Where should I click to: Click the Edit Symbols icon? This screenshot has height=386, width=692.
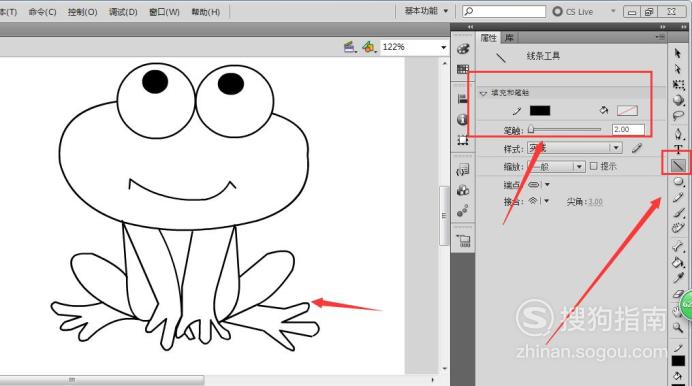click(369, 47)
